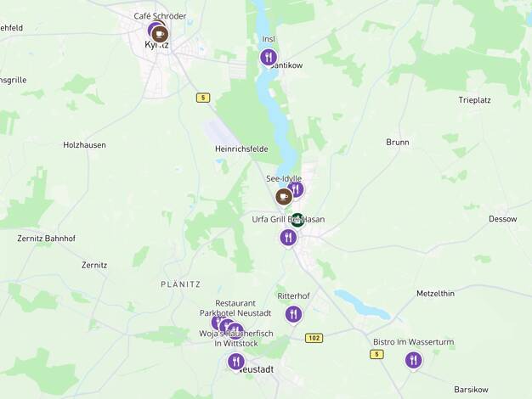Screen dimensions: 532x399
Task: Select the Metzelthin place label
Action: point(436,294)
